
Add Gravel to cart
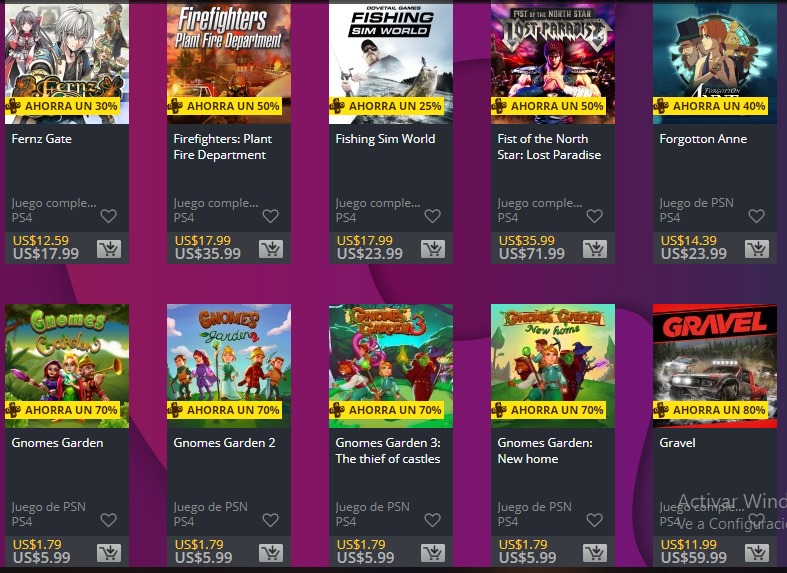(x=757, y=553)
